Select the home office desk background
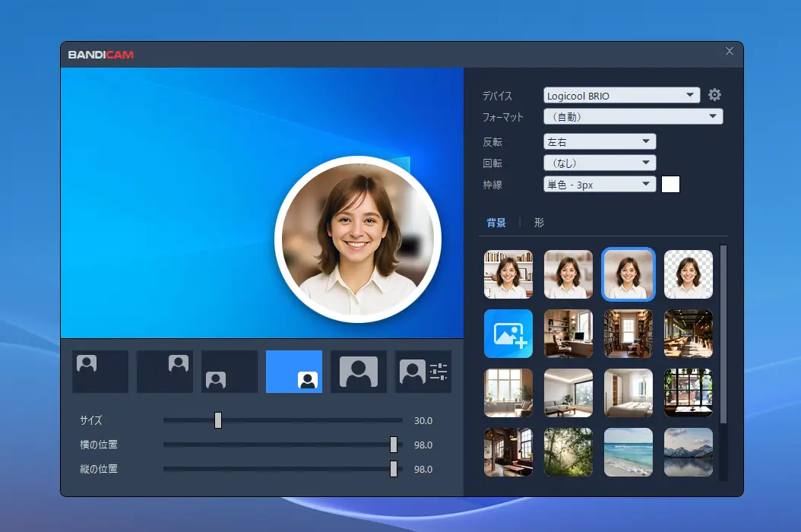Image resolution: width=801 pixels, height=532 pixels. (x=568, y=334)
